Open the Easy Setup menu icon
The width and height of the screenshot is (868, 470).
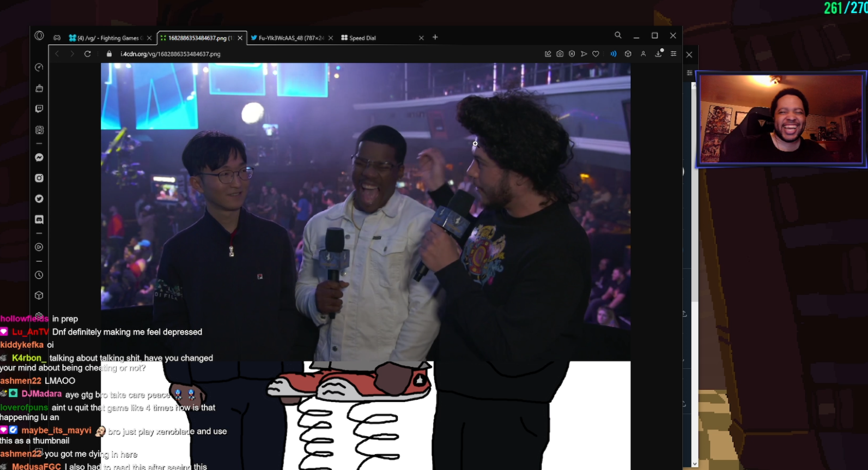coord(674,54)
